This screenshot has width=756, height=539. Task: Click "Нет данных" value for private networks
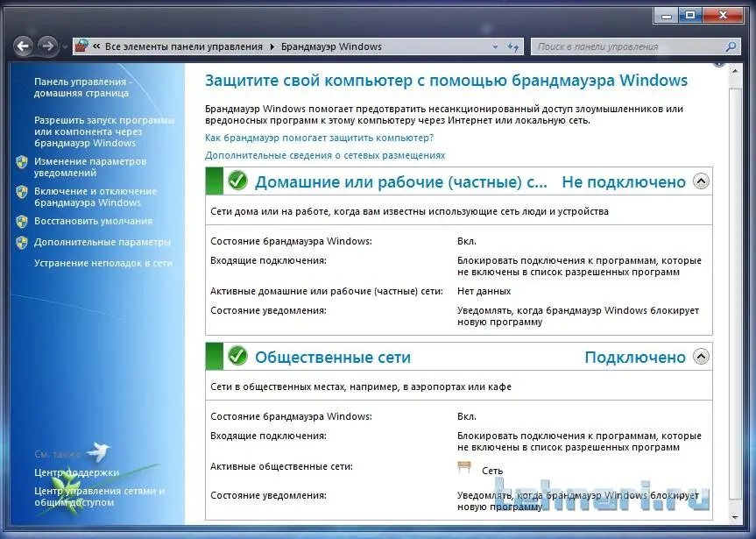click(x=484, y=291)
